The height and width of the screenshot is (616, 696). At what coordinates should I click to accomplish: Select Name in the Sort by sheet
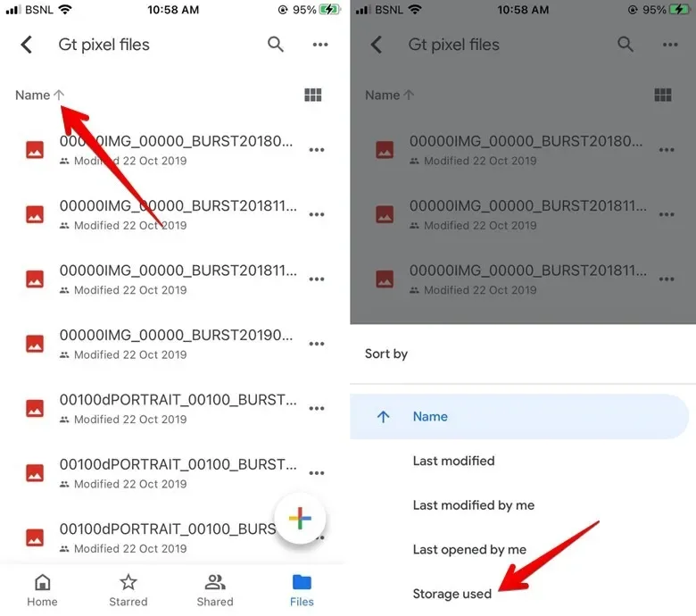tap(519, 417)
